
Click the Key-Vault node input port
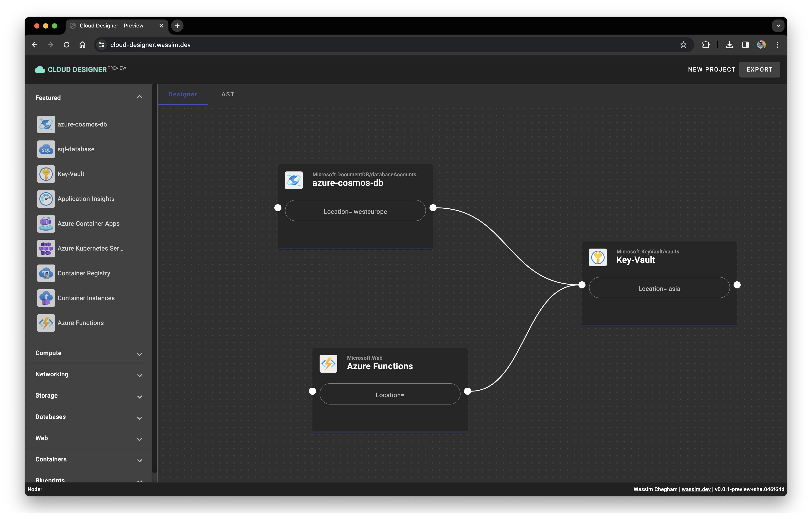coord(582,285)
